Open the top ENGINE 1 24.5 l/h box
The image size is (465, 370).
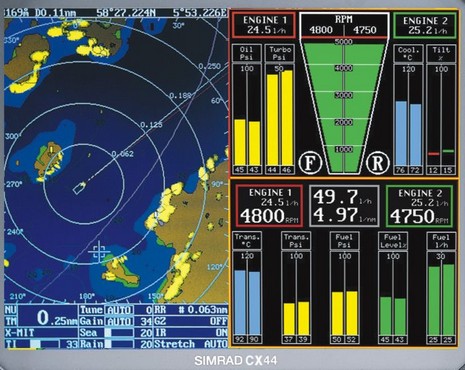pos(264,25)
